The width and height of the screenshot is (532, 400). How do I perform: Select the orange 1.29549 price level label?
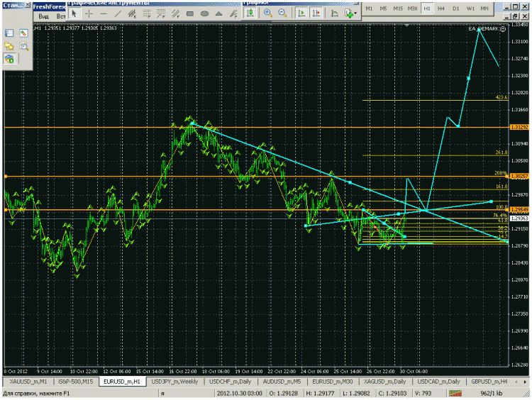coord(519,210)
